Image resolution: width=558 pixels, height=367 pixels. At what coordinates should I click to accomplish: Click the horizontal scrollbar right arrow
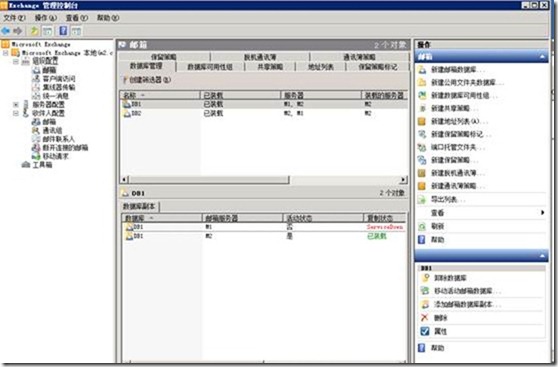tap(403, 180)
